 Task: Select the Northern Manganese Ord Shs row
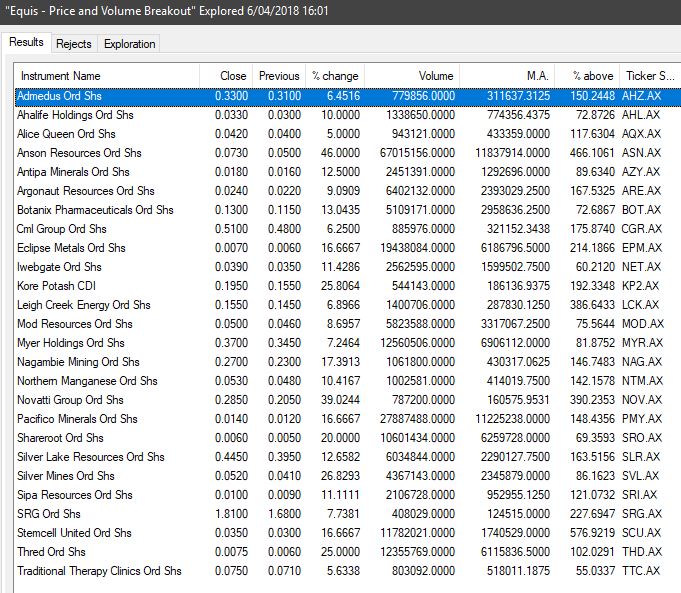click(348, 381)
